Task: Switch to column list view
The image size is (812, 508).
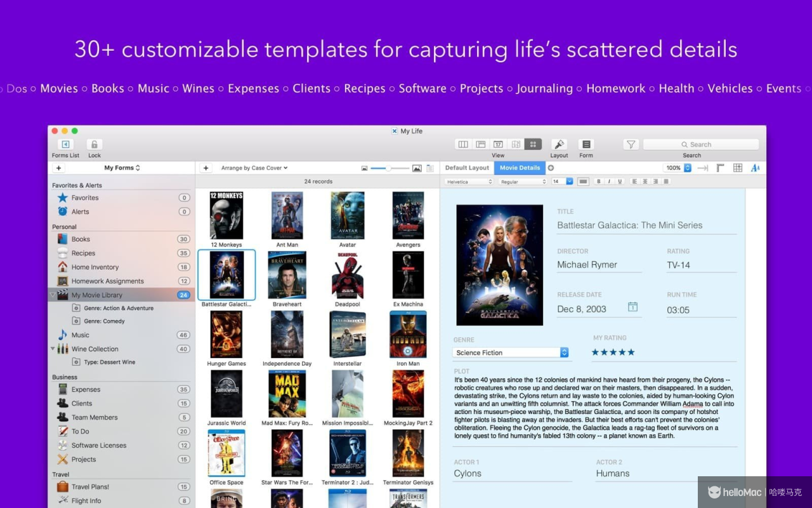Action: 463,145
